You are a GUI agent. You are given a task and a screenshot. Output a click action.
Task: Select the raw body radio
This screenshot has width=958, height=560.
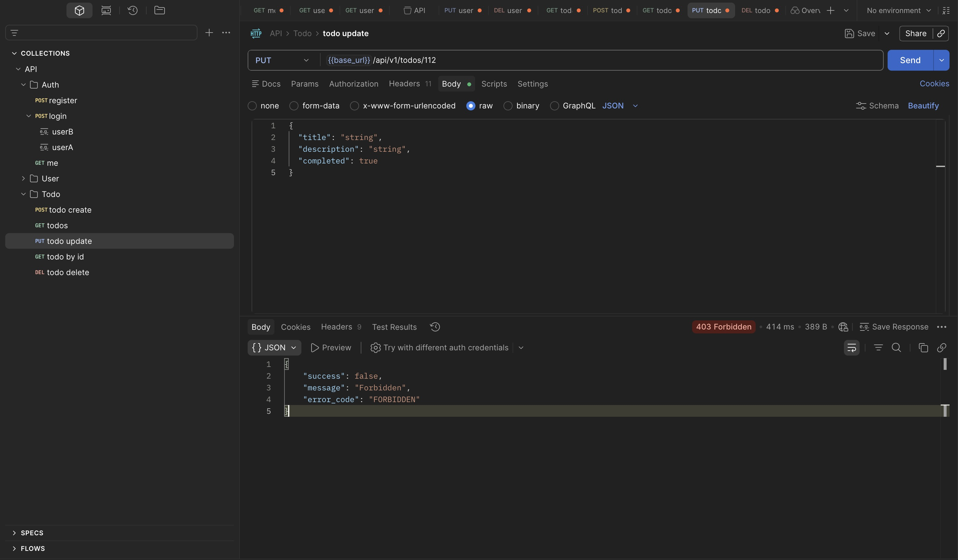pyautogui.click(x=471, y=106)
